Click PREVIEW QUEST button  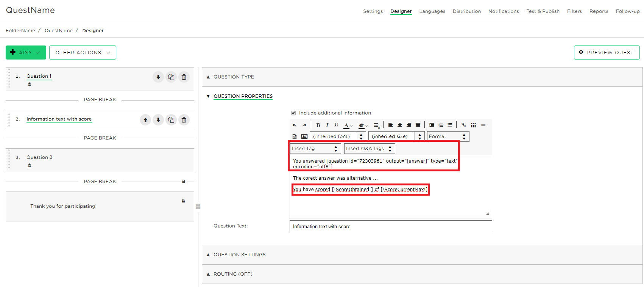coord(607,53)
